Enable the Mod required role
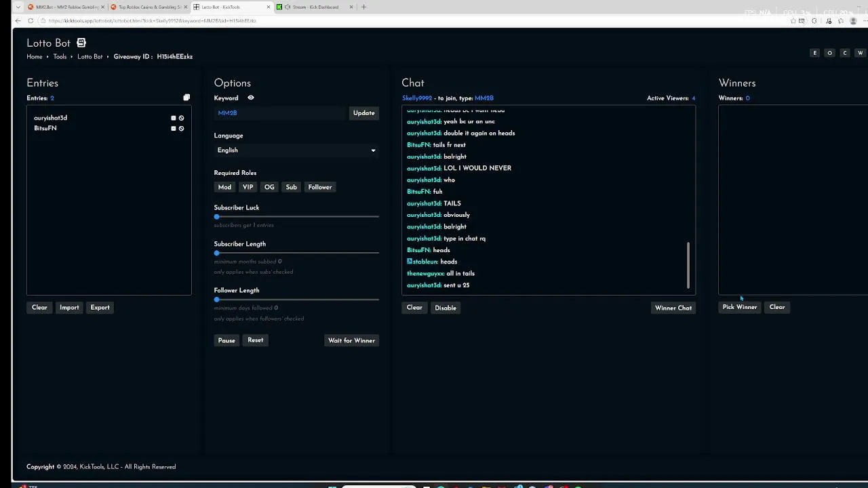Image resolution: width=868 pixels, height=488 pixels. click(224, 187)
